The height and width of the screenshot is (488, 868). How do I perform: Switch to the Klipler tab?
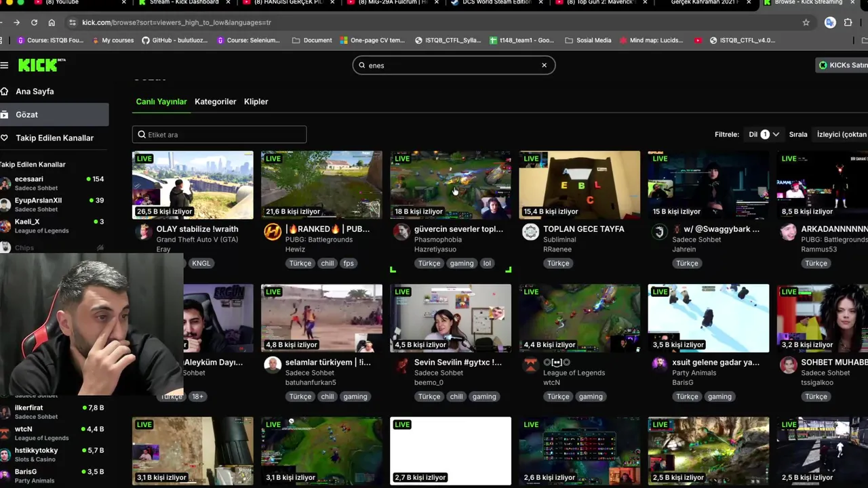(x=256, y=102)
